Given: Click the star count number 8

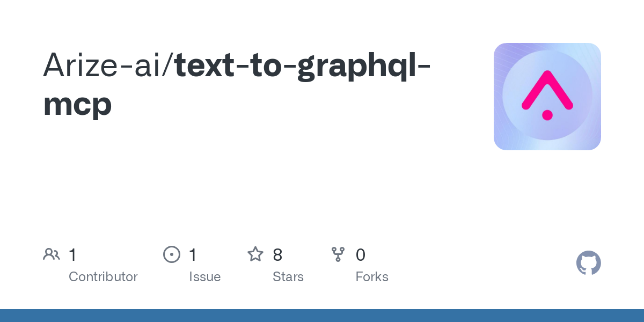Looking at the screenshot, I should click(x=277, y=255).
